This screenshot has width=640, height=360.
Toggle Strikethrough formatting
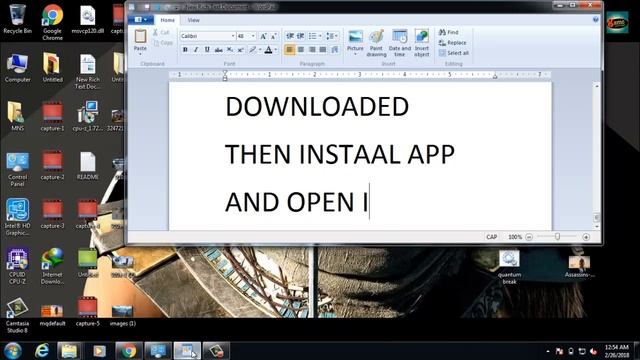(218, 50)
